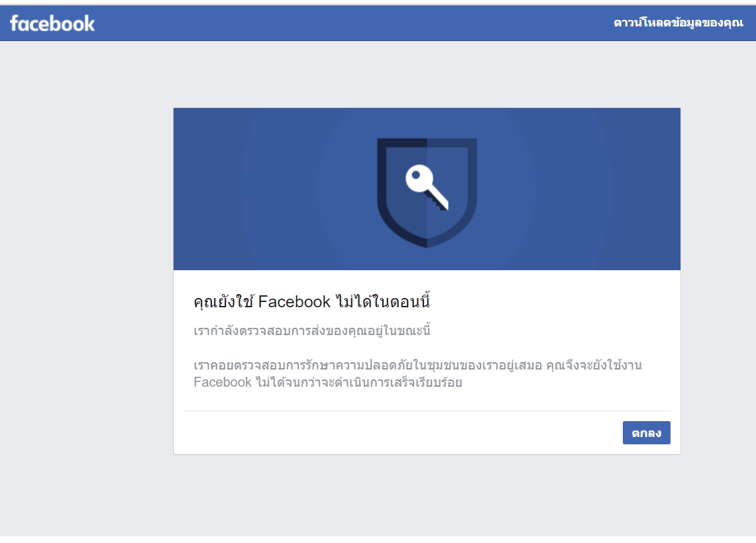This screenshot has height=543, width=756.
Task: Click the text เรากำลังตรวจสอบการส่งของคุณอยู่ในขณะนี้
Action: tap(311, 331)
